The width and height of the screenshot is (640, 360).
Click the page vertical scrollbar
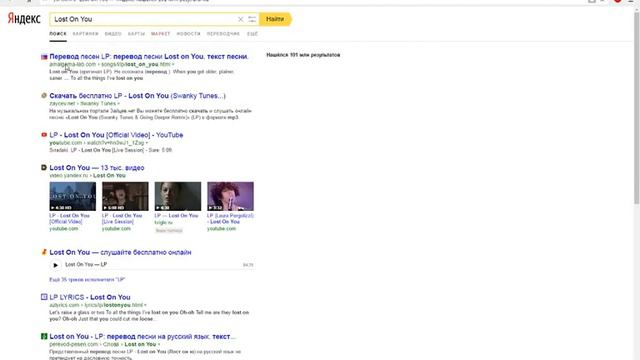636,108
